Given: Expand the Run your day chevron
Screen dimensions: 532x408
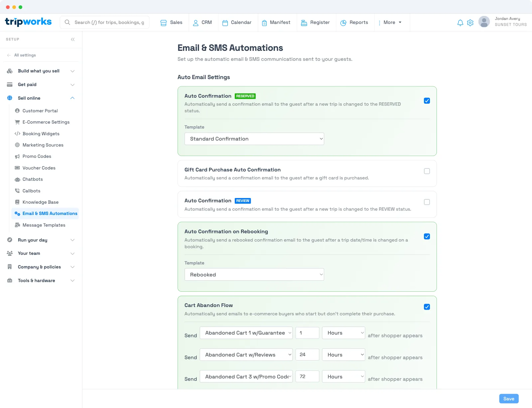Looking at the screenshot, I should (x=72, y=240).
